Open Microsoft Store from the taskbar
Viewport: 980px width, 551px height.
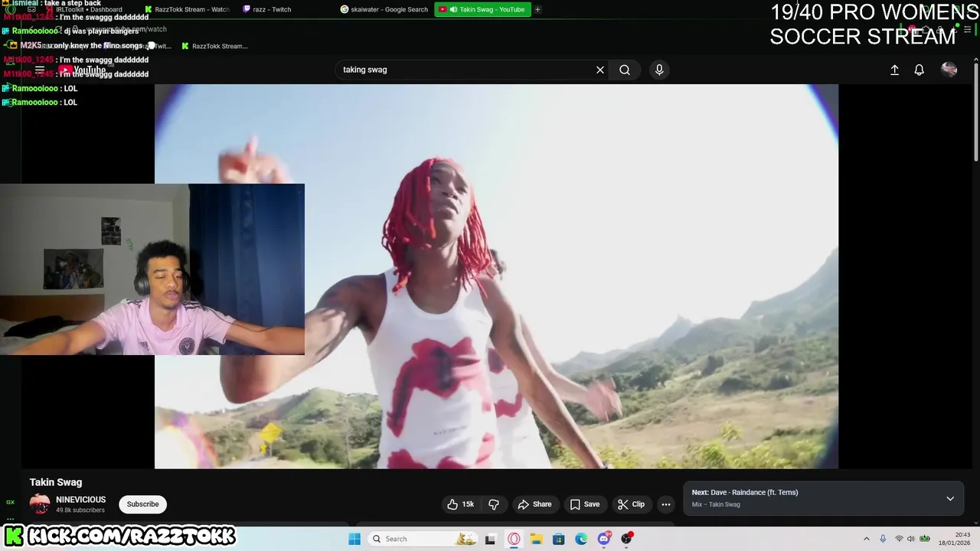point(559,539)
